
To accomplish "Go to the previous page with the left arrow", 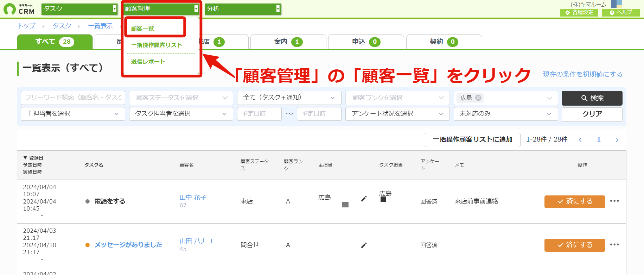I will [x=580, y=140].
